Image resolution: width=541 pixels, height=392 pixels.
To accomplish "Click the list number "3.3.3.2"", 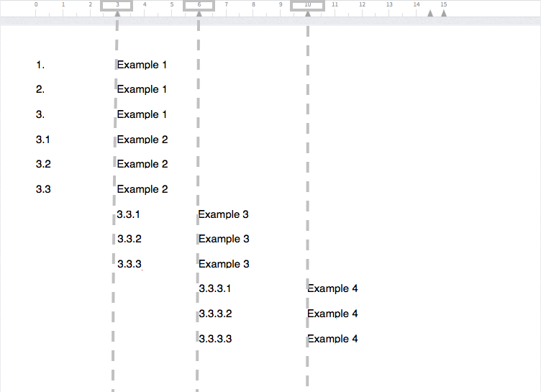I will 215,314.
